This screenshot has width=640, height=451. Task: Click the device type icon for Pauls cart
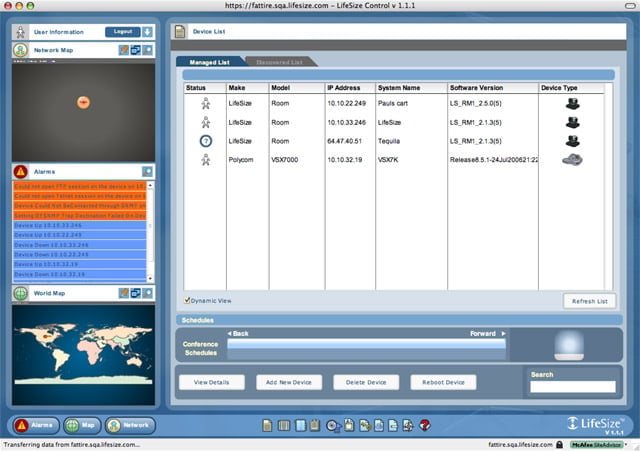(573, 104)
